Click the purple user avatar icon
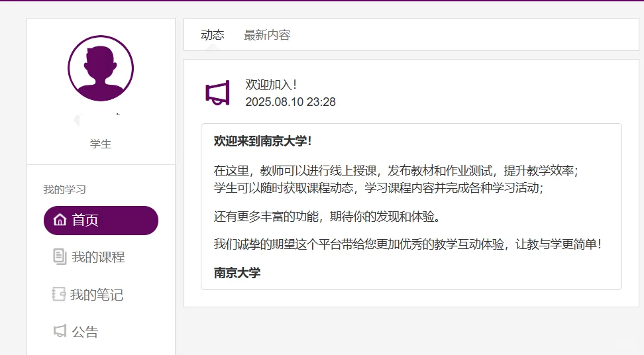644x355 pixels. [x=101, y=68]
